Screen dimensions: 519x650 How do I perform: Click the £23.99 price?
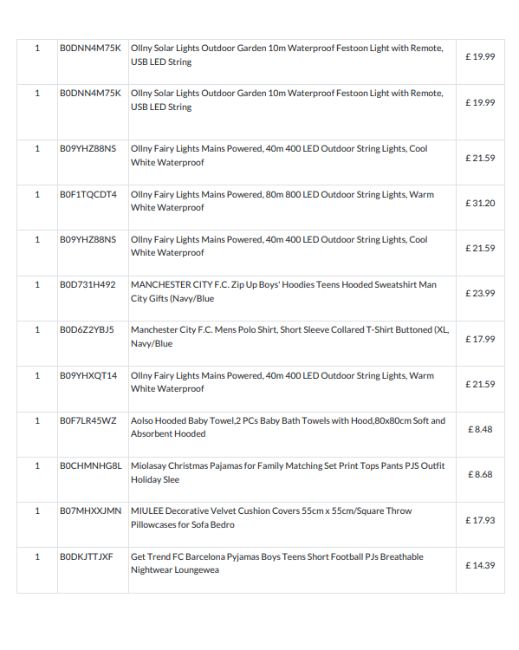(480, 293)
